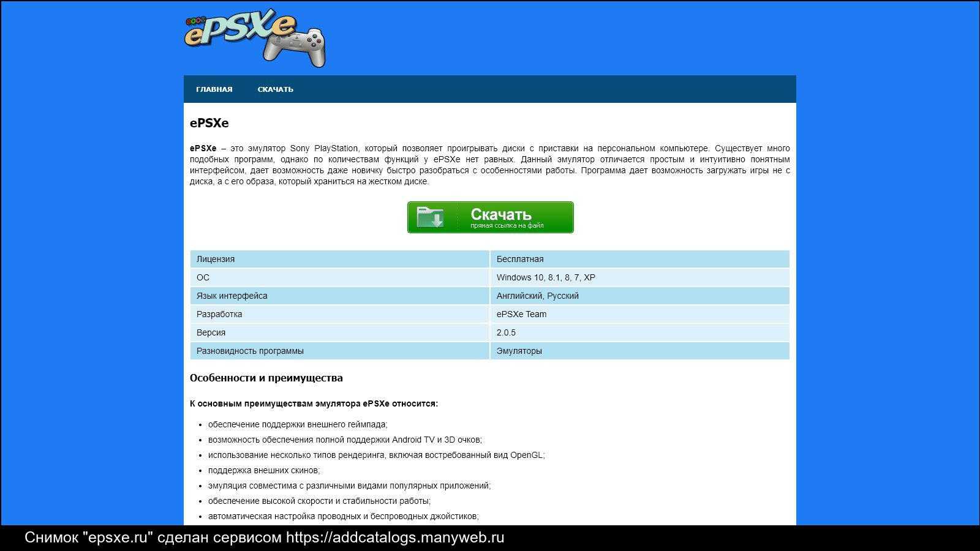The height and width of the screenshot is (551, 980).
Task: Open the СКАЧАТЬ menu item
Action: point(275,89)
